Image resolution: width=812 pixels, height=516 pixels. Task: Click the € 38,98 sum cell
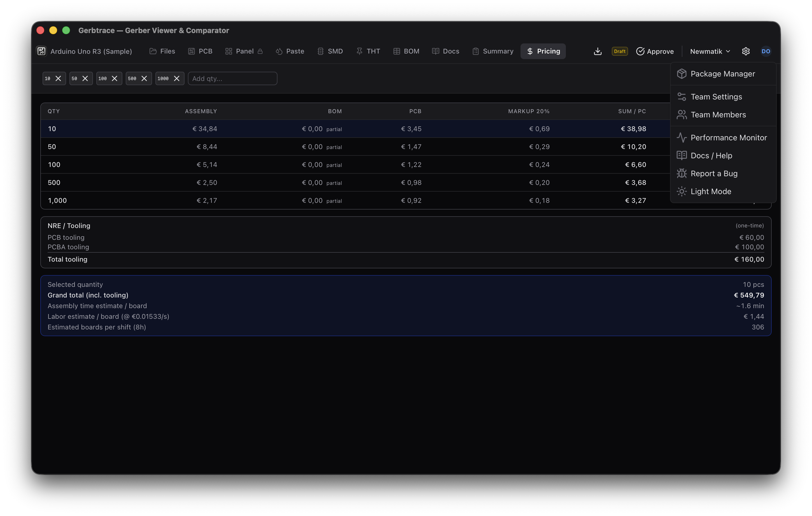633,129
